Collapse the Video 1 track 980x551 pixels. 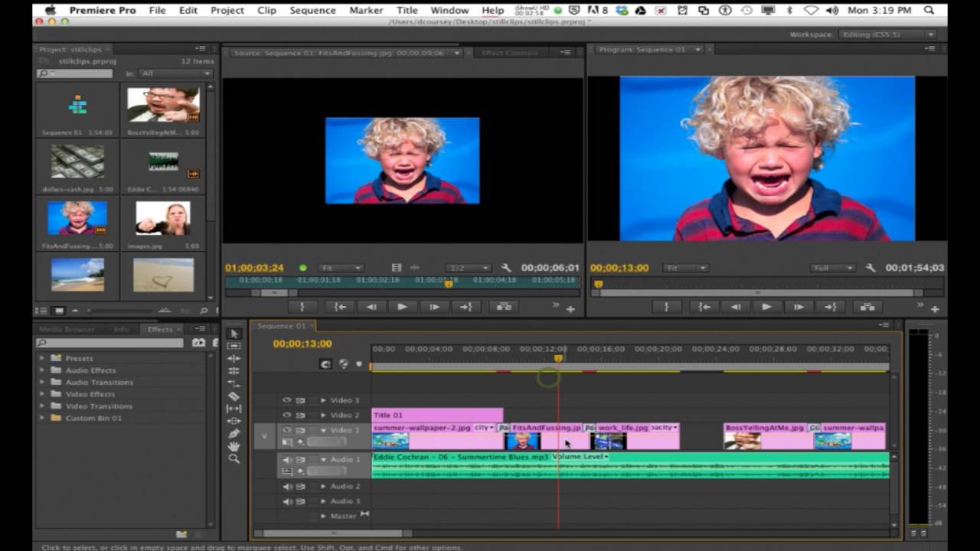[x=323, y=430]
